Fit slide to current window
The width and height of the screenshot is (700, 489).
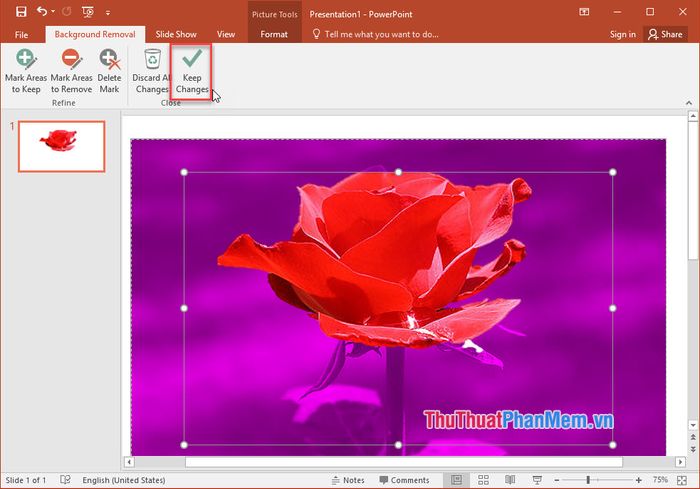click(x=682, y=480)
